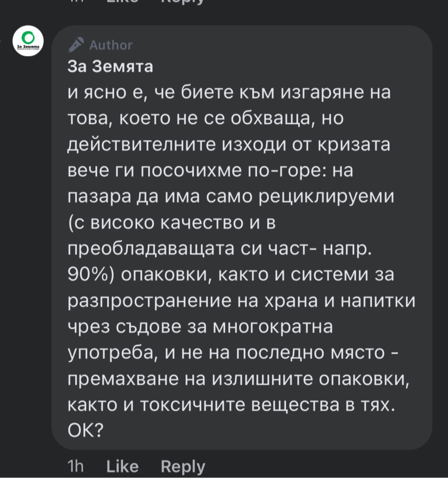448x478 pixels.
Task: Click the cut-off Reply button at top
Action: [182, 2]
